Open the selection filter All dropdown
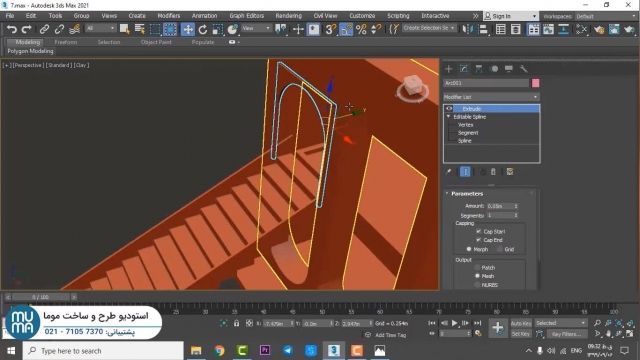 pyautogui.click(x=100, y=28)
